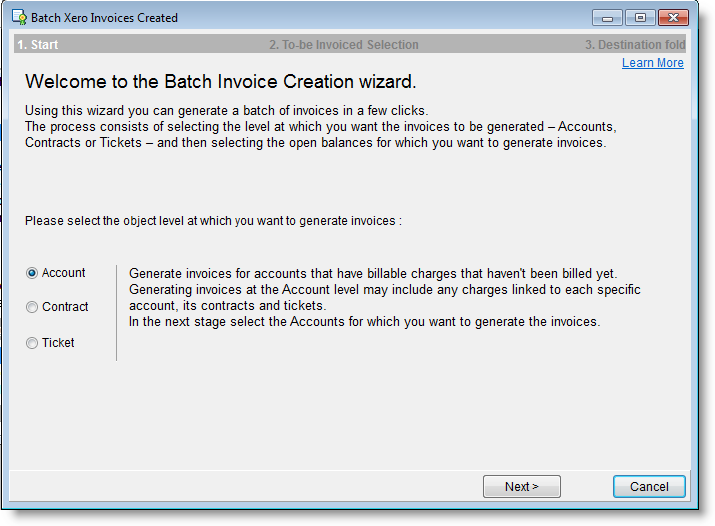Click the vertical divider beside the radio options
This screenshot has height=526, width=715.
117,312
